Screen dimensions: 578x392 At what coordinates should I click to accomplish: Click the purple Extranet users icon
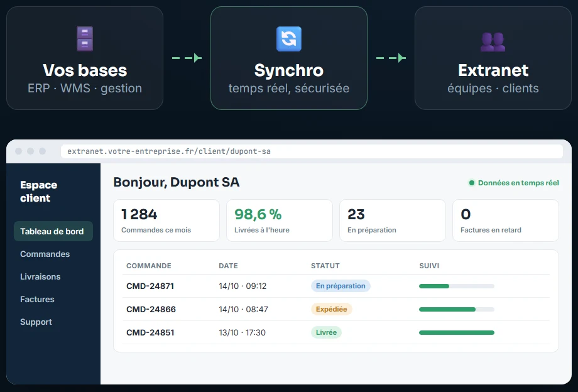(x=493, y=42)
